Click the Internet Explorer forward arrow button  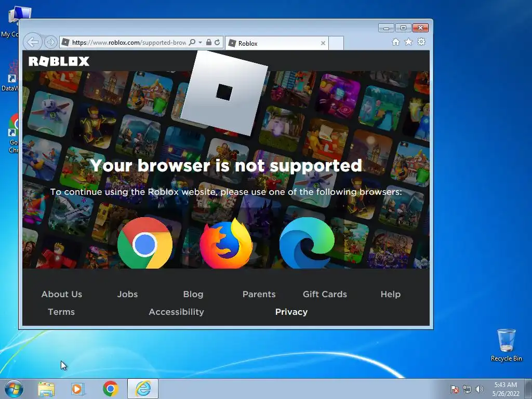click(50, 43)
